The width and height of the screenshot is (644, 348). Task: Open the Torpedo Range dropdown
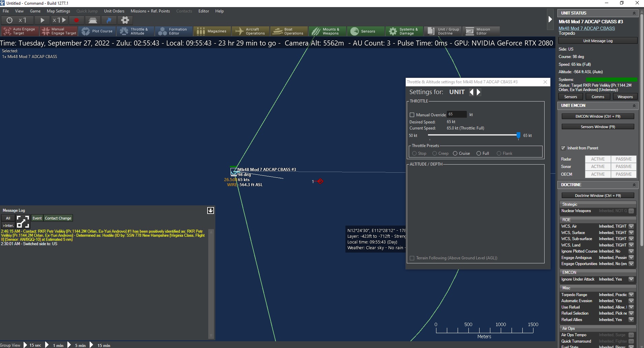pos(631,295)
